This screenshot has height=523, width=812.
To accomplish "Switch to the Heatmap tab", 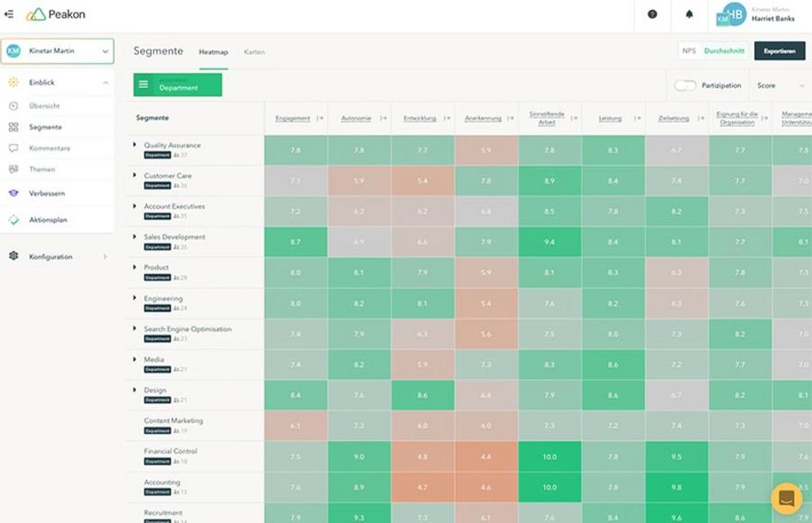I will tap(213, 52).
